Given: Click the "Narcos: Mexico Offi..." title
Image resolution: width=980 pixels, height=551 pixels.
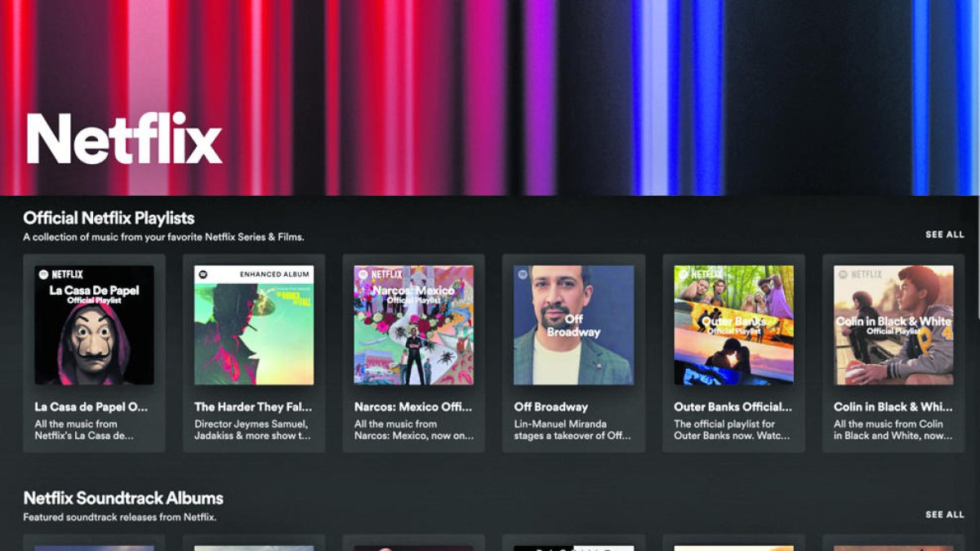Looking at the screenshot, I should coord(413,407).
